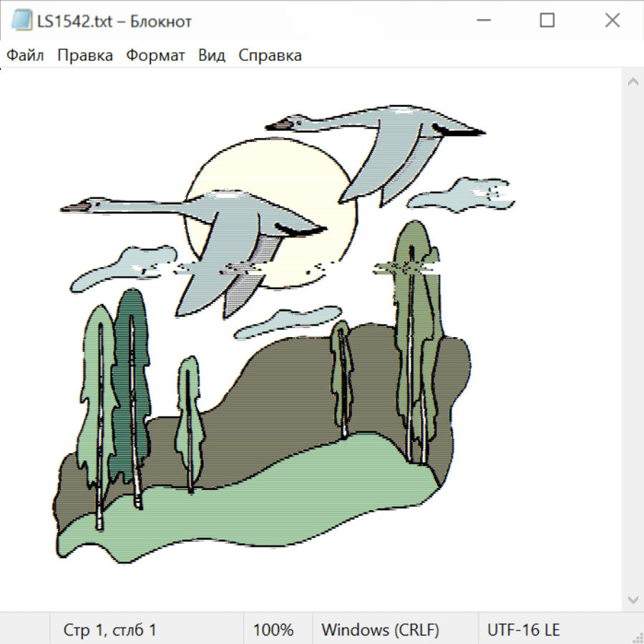Open the Вид menu

pos(212,56)
